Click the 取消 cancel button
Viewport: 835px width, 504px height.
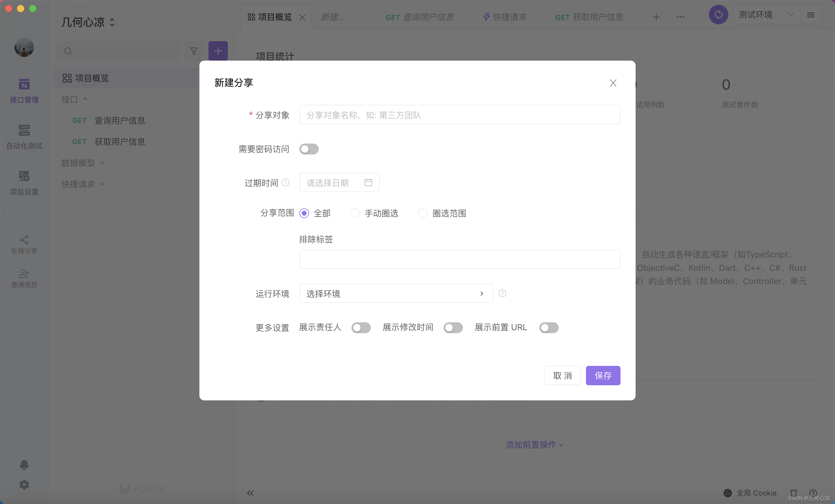pyautogui.click(x=563, y=375)
